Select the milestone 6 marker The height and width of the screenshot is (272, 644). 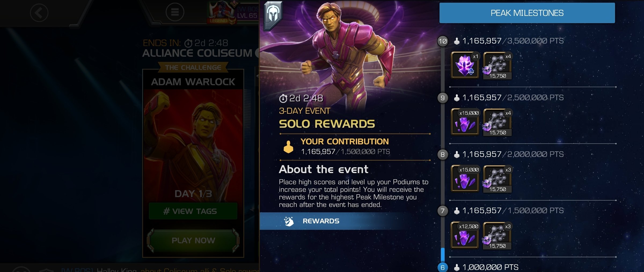442,267
